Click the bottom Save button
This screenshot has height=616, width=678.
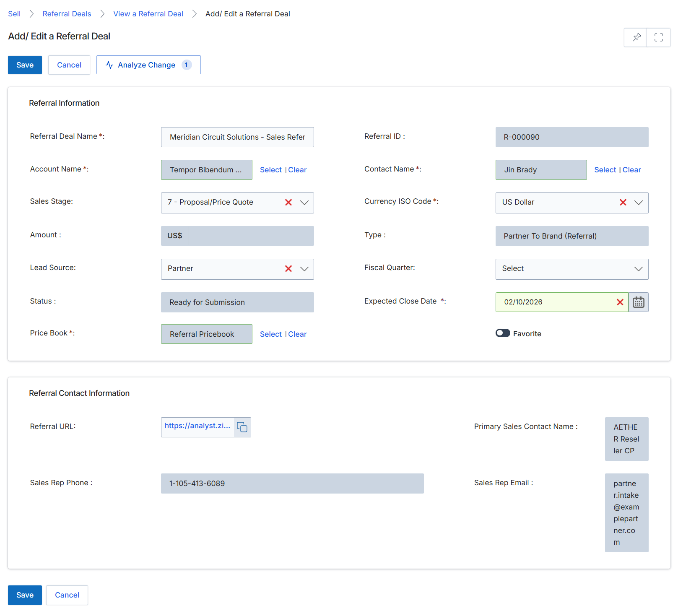click(25, 595)
